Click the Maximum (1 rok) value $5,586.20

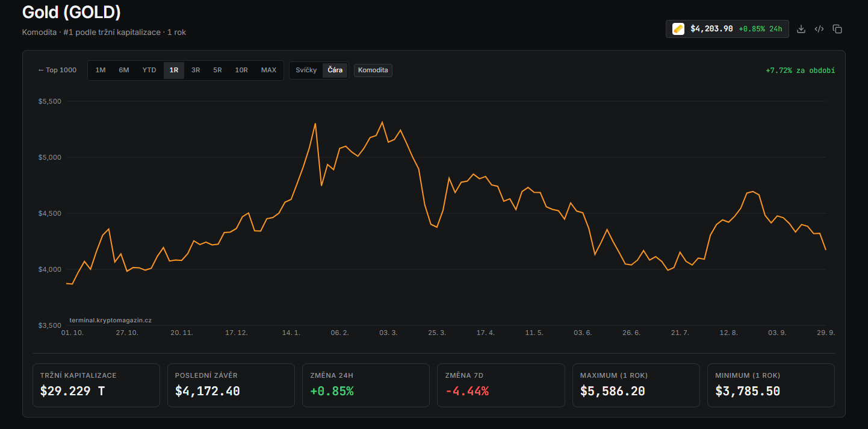coord(613,391)
